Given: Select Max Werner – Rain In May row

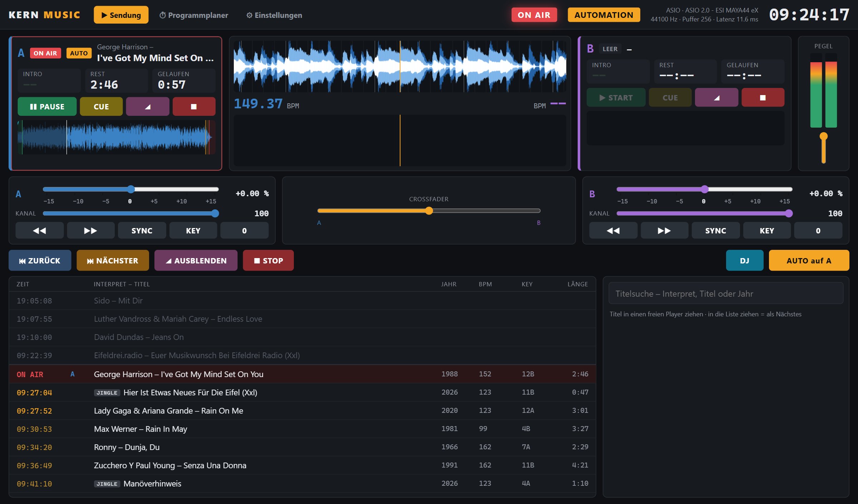Looking at the screenshot, I should tap(302, 429).
